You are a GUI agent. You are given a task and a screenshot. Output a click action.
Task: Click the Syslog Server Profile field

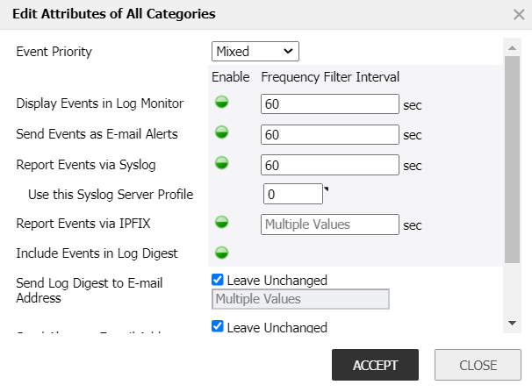point(293,194)
